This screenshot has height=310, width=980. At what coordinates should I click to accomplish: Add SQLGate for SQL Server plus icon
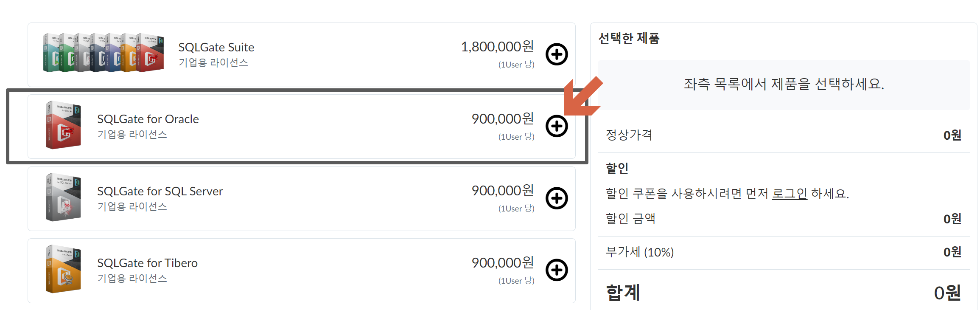[557, 198]
